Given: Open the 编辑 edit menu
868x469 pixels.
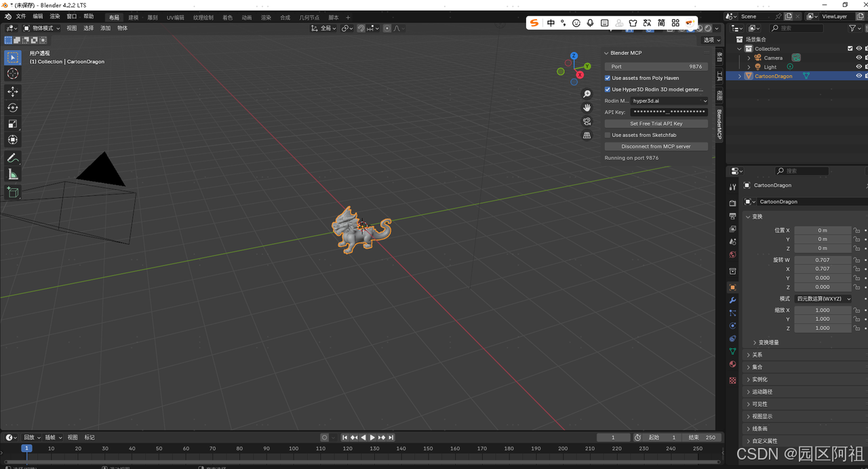Looking at the screenshot, I should point(38,16).
